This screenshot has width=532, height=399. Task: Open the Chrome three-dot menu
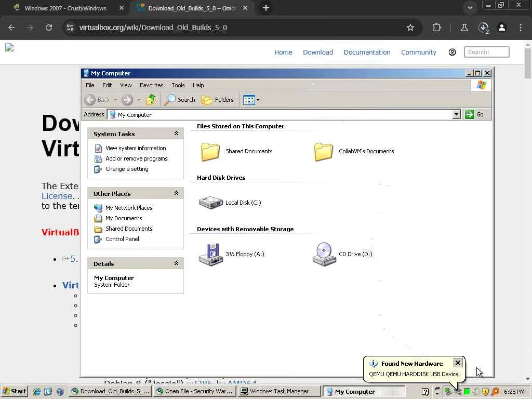pyautogui.click(x=521, y=28)
